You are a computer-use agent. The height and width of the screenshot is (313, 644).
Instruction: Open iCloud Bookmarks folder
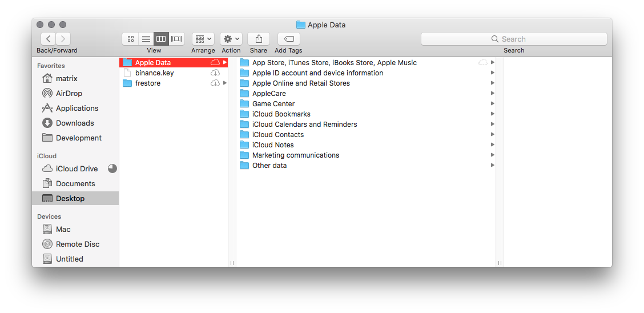pos(367,114)
